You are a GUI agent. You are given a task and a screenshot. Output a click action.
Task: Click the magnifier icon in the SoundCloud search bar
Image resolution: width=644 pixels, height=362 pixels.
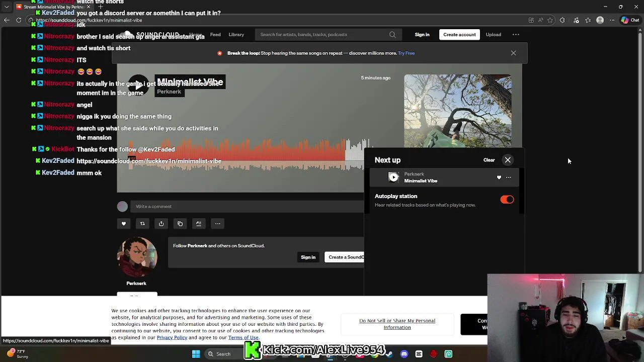point(392,35)
